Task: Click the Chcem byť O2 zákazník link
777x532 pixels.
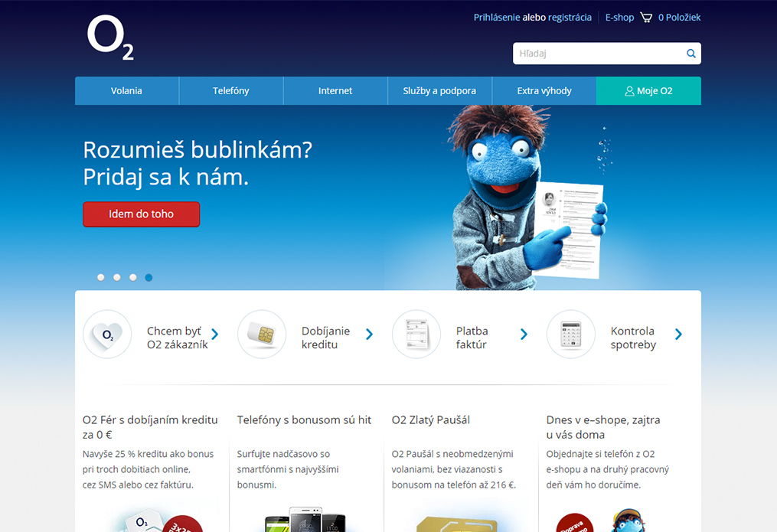Action: tap(178, 338)
